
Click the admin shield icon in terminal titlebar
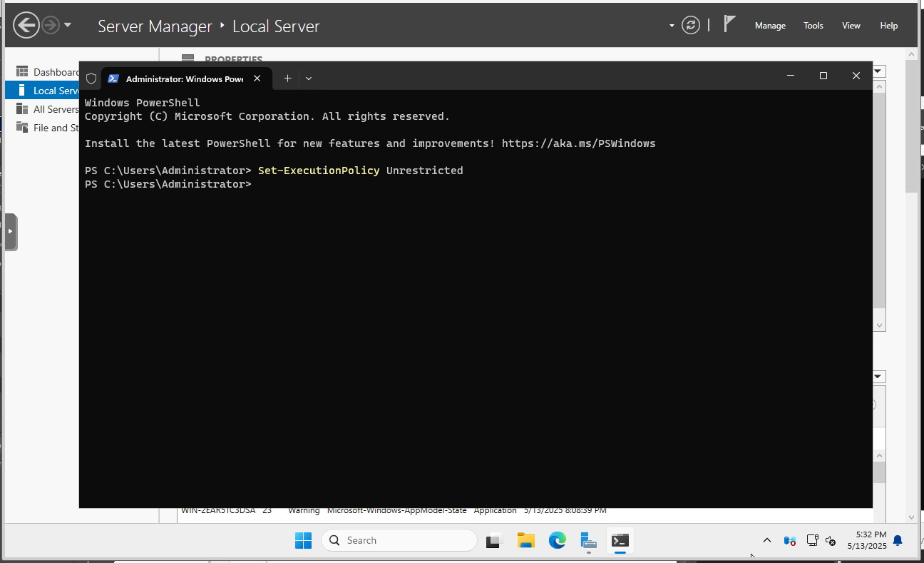click(91, 78)
